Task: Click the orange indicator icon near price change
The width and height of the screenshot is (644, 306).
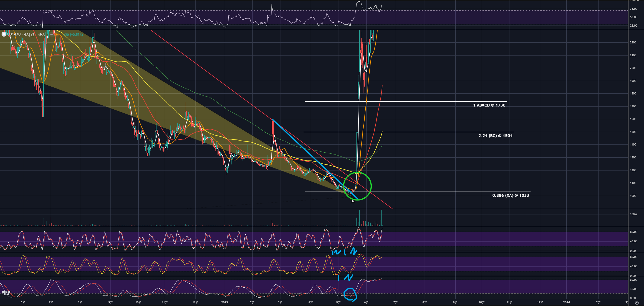Action: click(x=56, y=34)
